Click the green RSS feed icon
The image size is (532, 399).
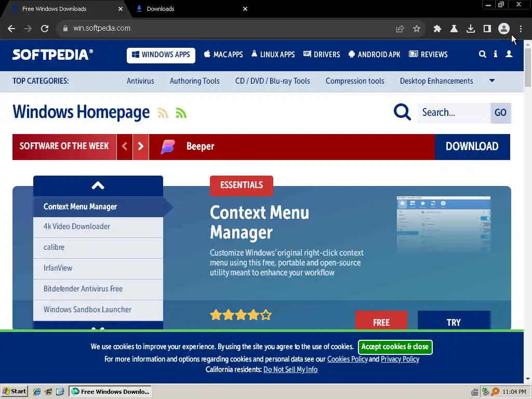pyautogui.click(x=181, y=113)
